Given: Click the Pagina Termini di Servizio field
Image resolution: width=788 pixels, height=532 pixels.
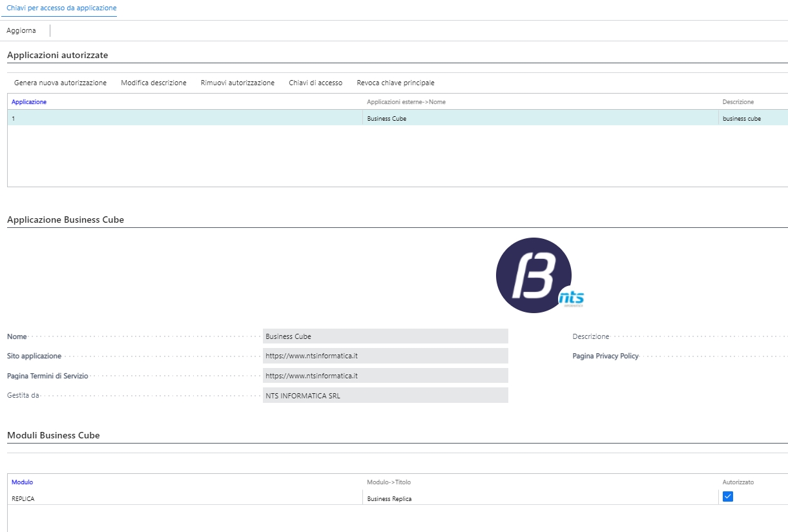Looking at the screenshot, I should [x=386, y=376].
